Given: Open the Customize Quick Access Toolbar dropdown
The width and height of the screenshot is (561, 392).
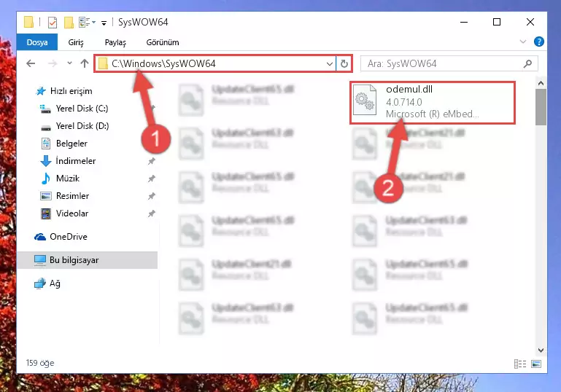Looking at the screenshot, I should (104, 23).
